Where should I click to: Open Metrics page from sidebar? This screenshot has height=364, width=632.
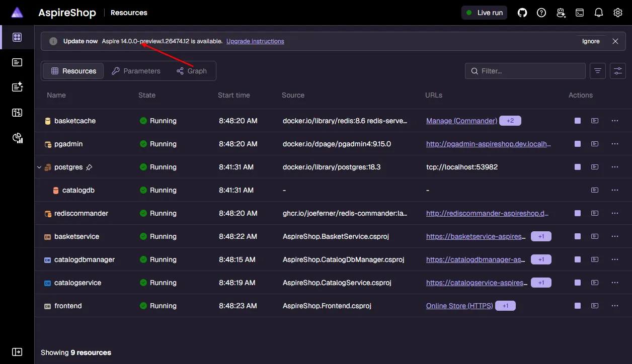pos(17,138)
